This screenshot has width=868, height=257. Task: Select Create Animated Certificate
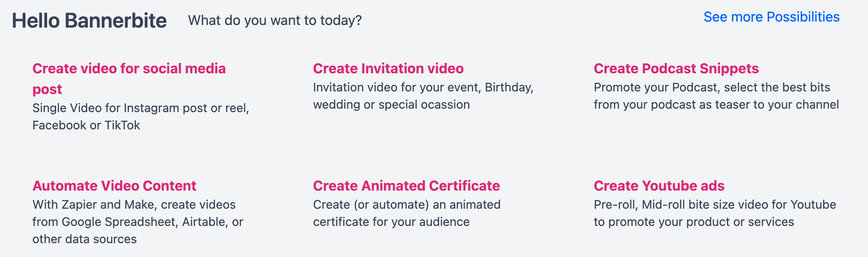click(x=406, y=186)
